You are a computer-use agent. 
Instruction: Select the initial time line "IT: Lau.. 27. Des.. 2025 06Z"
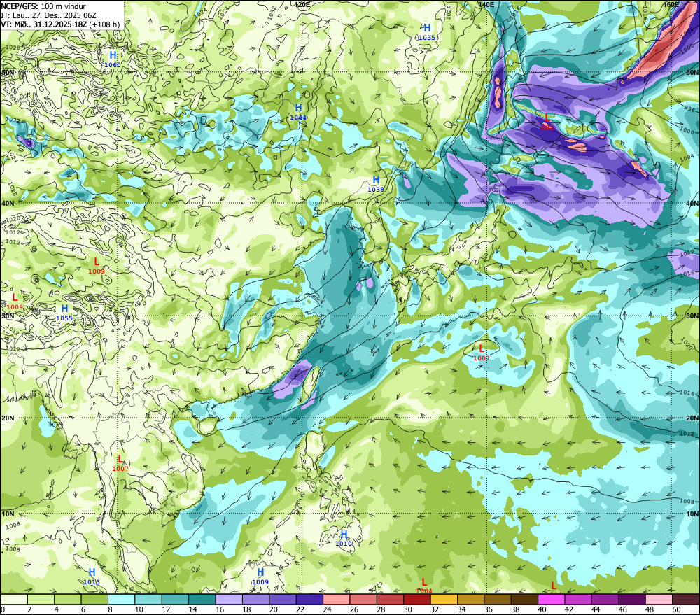(x=48, y=15)
